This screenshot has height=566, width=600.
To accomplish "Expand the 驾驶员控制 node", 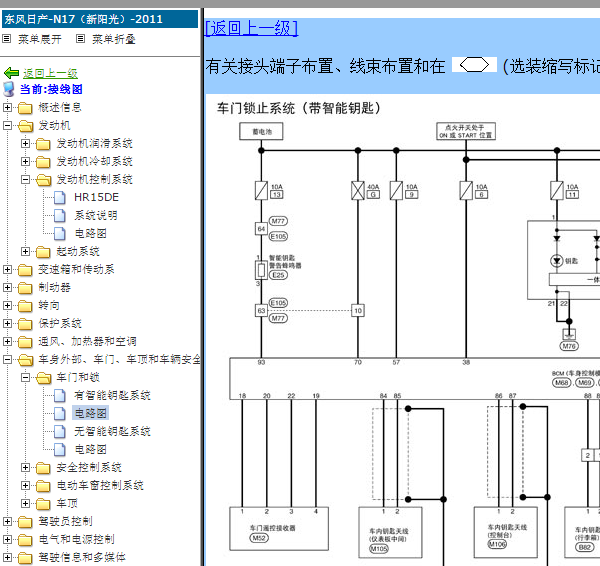I will (x=7, y=521).
